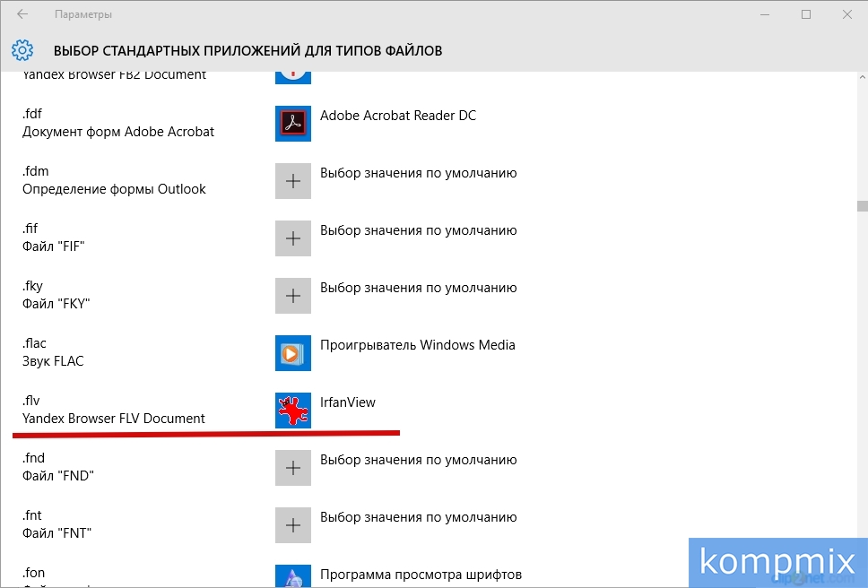
Task: Click the scrollbar up arrow
Action: (862, 78)
